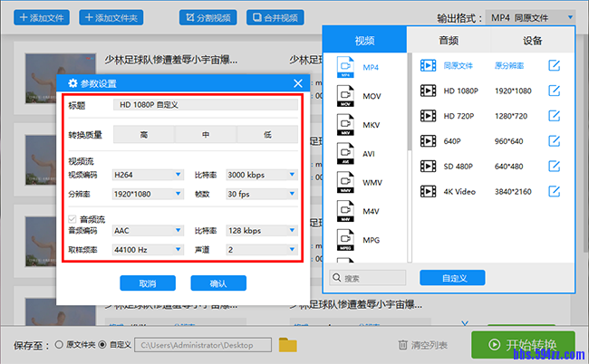This screenshot has height=364, width=589.
Task: Click edit icon for 4K Video preset
Action: (x=554, y=191)
